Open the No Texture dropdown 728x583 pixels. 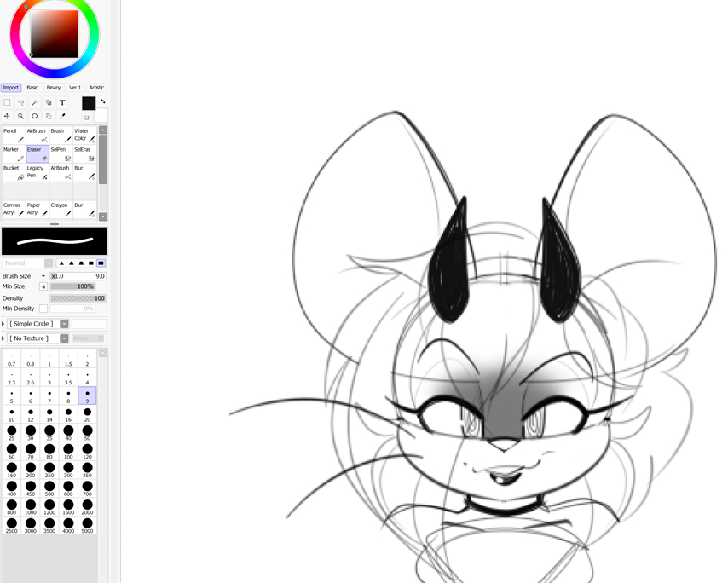[64, 338]
